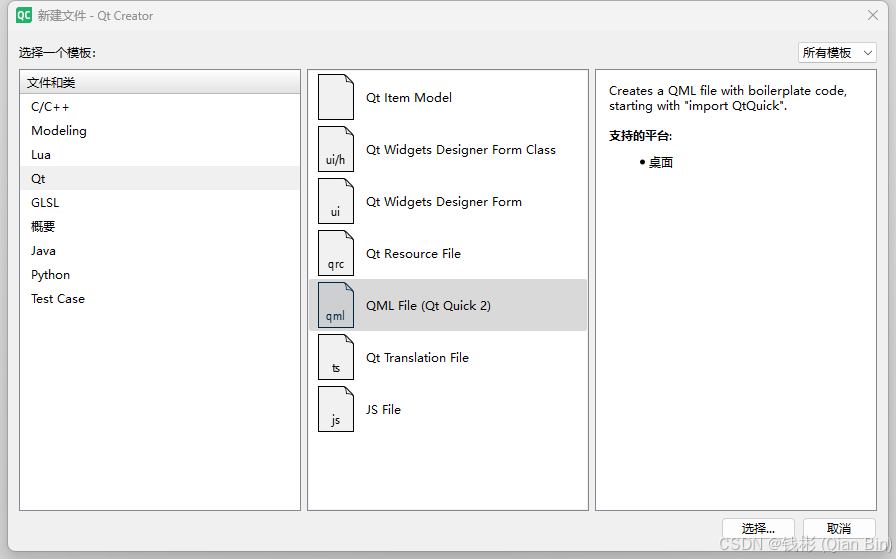This screenshot has width=896, height=559.
Task: Click the 取消 cancel button
Action: (839, 528)
